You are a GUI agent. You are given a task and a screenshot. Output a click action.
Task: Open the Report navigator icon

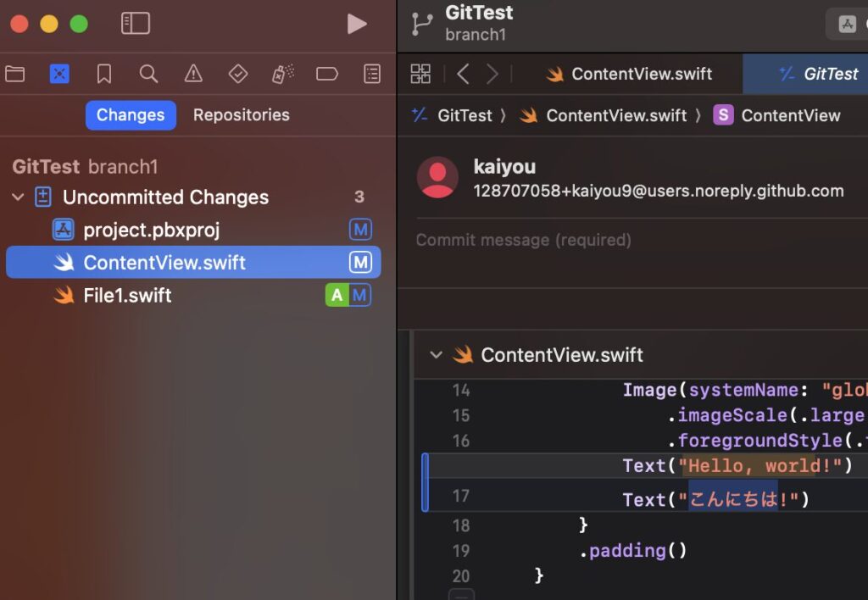pyautogui.click(x=372, y=74)
